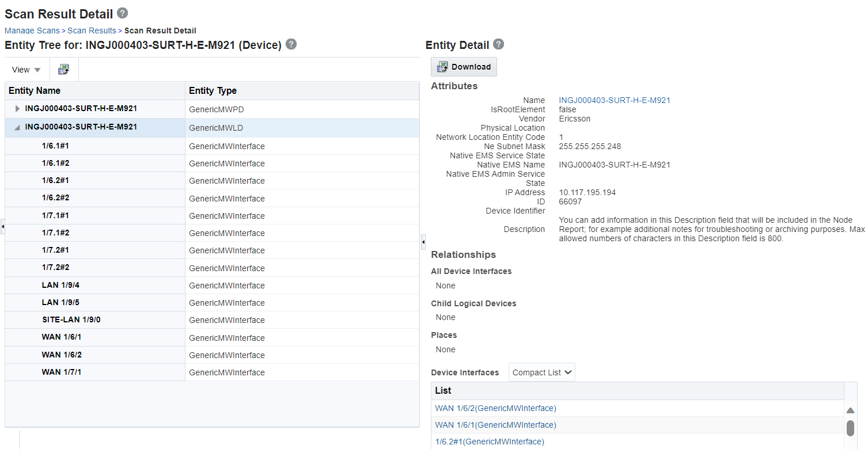Click the Entity Type column header
Screen dimensions: 868x449
pyautogui.click(x=302, y=90)
